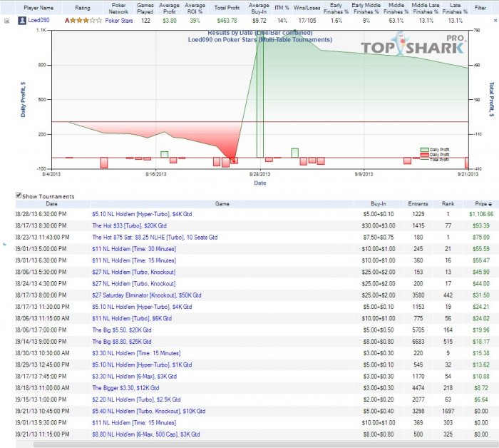
Task: Click the $30.00+$3.00 buy-in cell
Action: [379, 225]
